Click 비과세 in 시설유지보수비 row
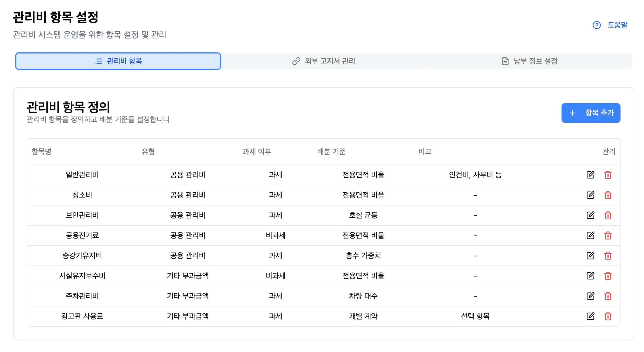Viewport: 644px width, 352px height. pos(276,276)
